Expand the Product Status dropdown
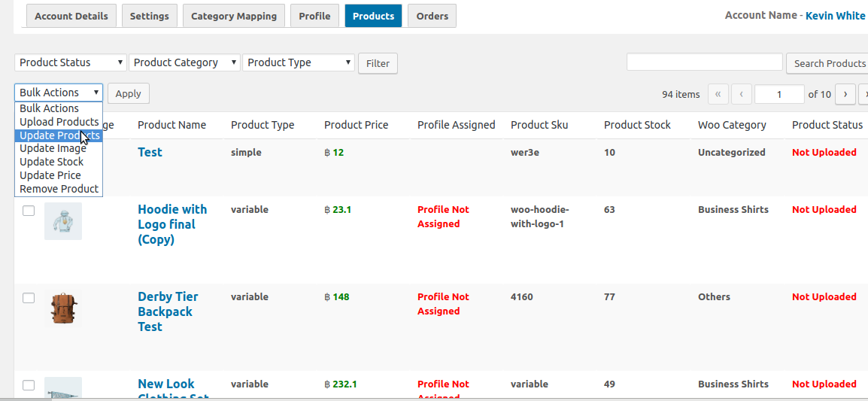Viewport: 868px width, 401px height. (70, 62)
